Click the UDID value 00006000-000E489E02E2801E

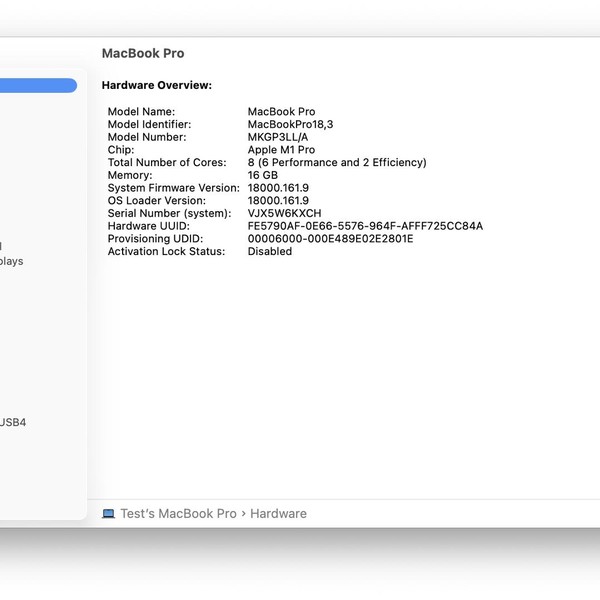point(330,239)
